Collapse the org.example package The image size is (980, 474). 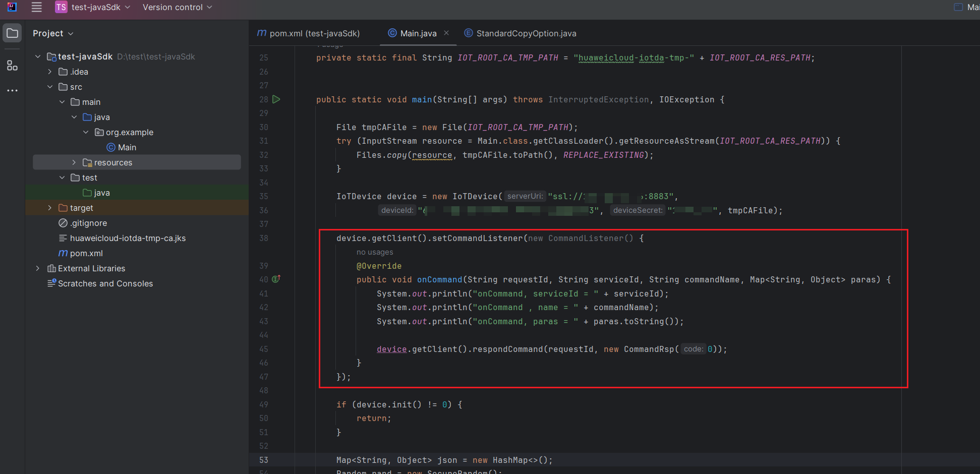point(86,132)
